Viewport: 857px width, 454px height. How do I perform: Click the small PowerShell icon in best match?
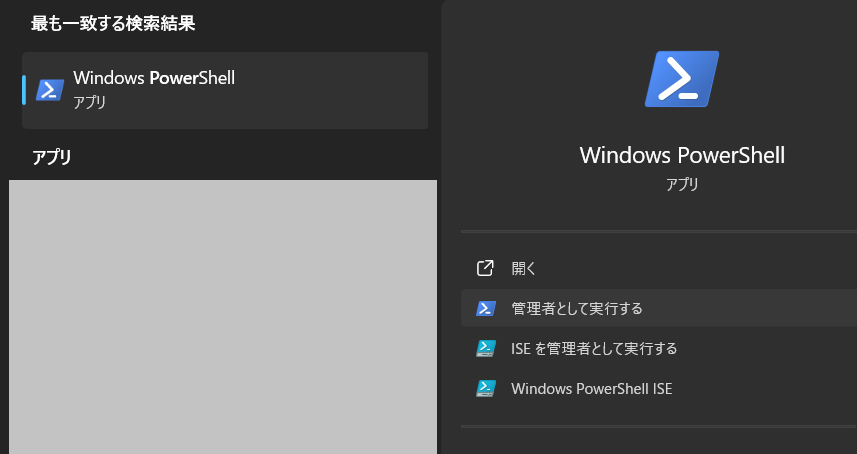[x=50, y=90]
